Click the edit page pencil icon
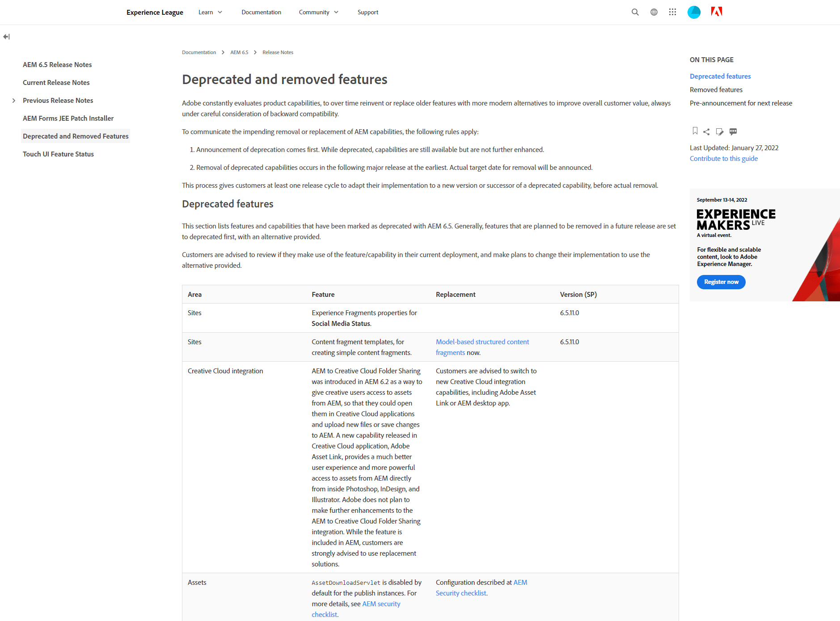 pyautogui.click(x=719, y=131)
